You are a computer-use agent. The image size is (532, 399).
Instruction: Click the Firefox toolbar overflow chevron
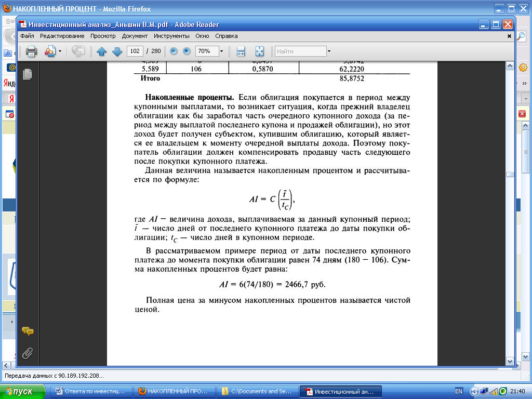click(x=525, y=84)
